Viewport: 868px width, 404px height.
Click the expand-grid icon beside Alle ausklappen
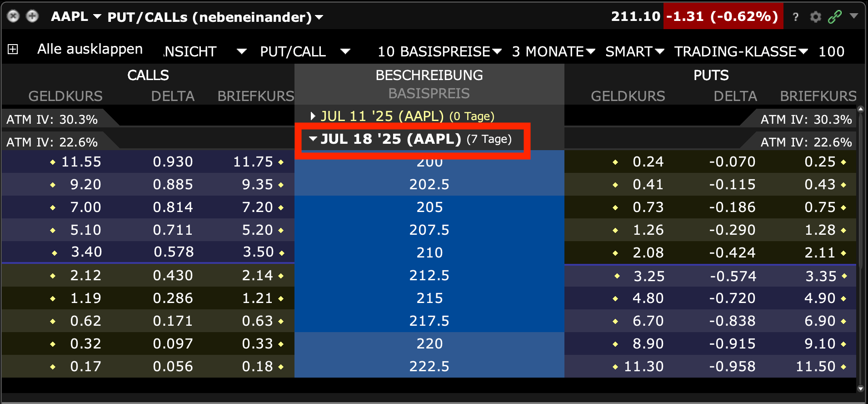pyautogui.click(x=13, y=49)
